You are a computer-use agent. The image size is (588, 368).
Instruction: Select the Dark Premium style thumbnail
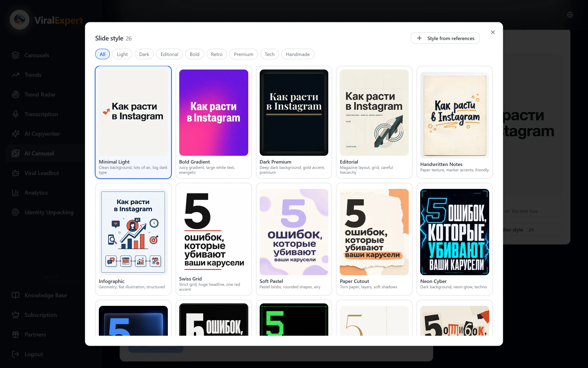click(294, 113)
